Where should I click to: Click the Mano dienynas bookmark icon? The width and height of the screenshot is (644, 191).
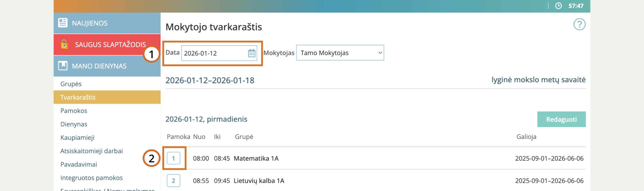point(63,66)
